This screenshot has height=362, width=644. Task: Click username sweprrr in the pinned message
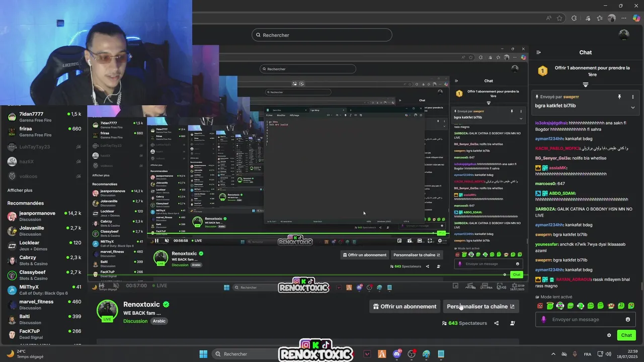click(571, 97)
